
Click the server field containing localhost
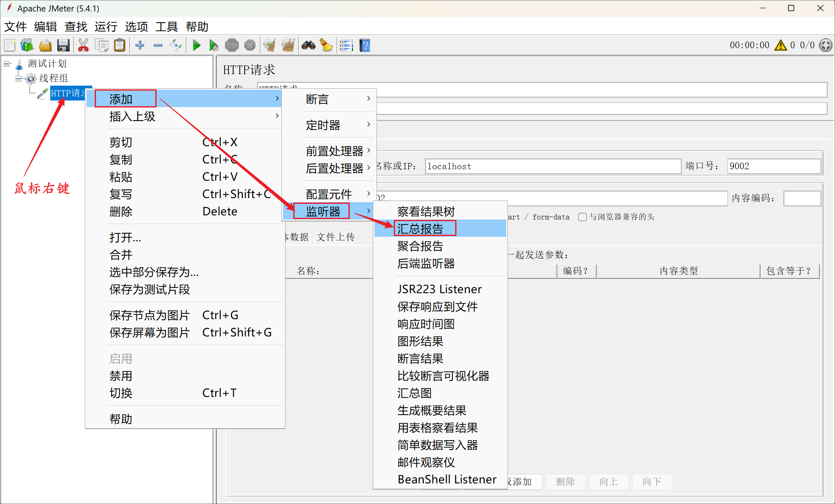tap(553, 166)
